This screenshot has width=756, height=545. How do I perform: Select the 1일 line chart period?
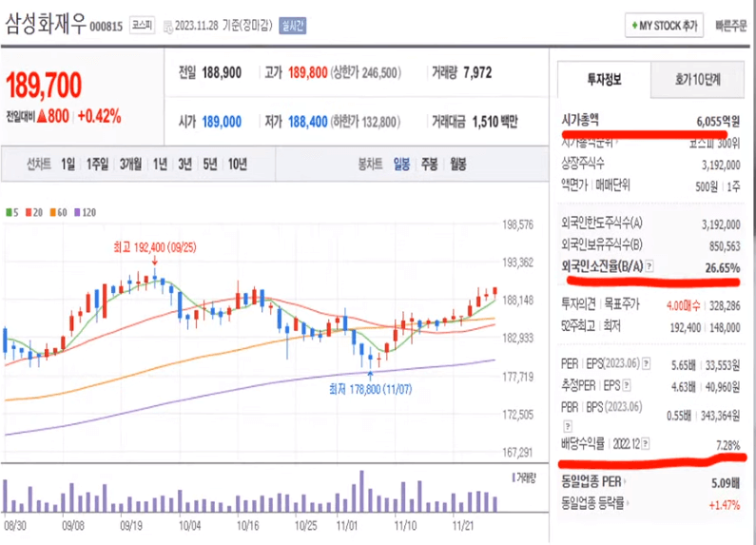[x=68, y=165]
